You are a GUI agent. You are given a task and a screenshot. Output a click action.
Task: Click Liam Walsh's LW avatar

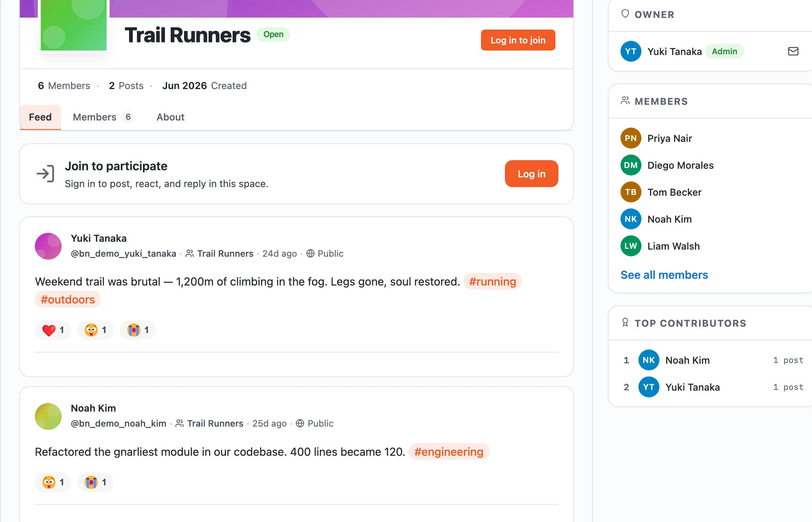pos(631,246)
